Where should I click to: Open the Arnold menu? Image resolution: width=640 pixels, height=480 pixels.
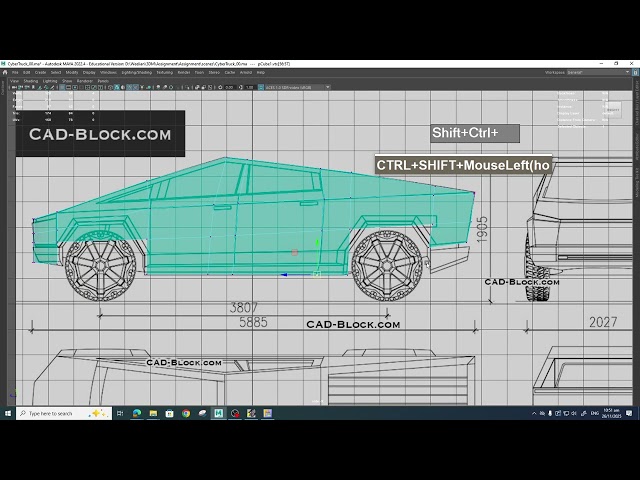pyautogui.click(x=246, y=72)
